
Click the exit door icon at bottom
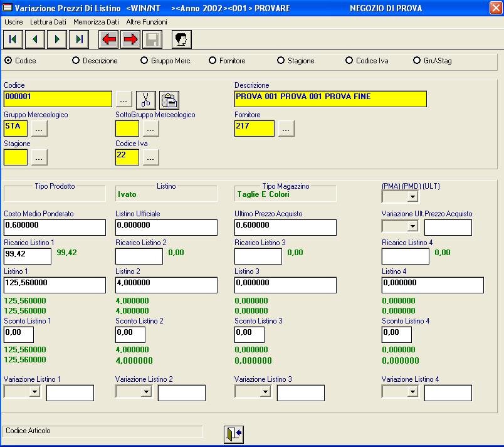[x=234, y=434]
